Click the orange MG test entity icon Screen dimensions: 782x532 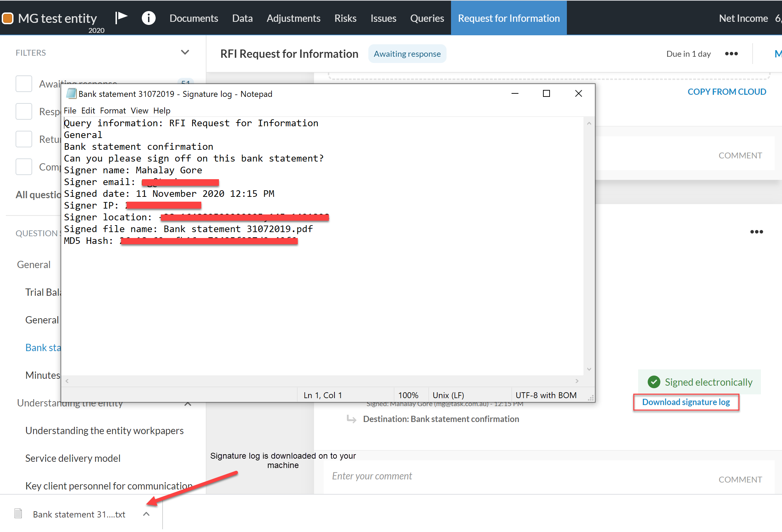[x=8, y=18]
